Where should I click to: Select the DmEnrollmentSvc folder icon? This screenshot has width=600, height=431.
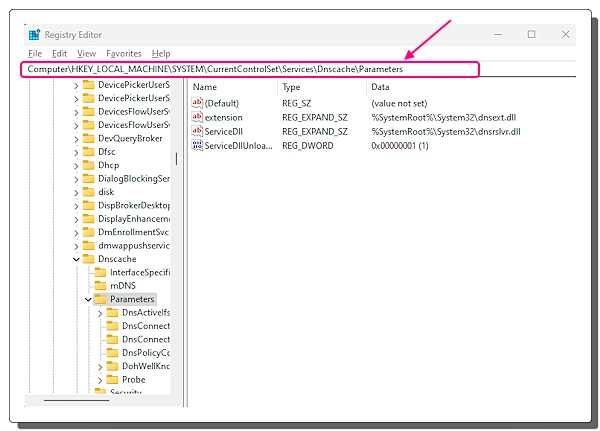(88, 232)
